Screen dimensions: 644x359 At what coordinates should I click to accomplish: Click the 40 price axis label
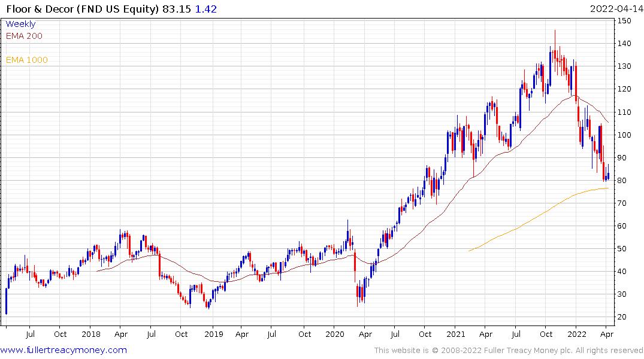pos(622,271)
